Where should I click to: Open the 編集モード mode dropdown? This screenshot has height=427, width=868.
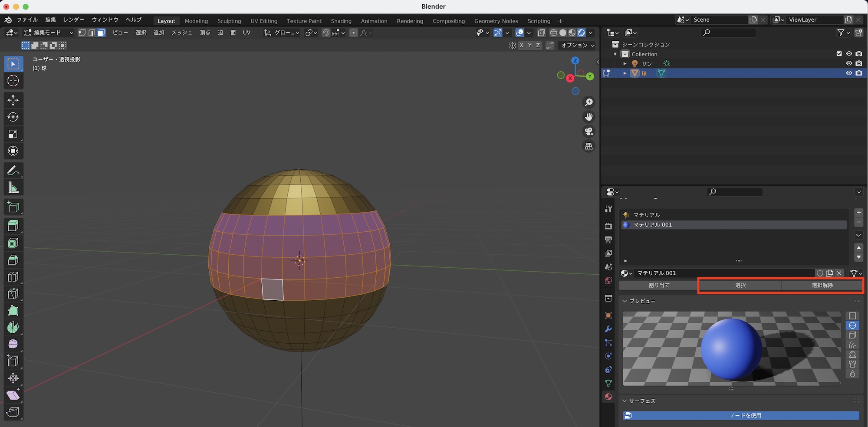(x=49, y=33)
